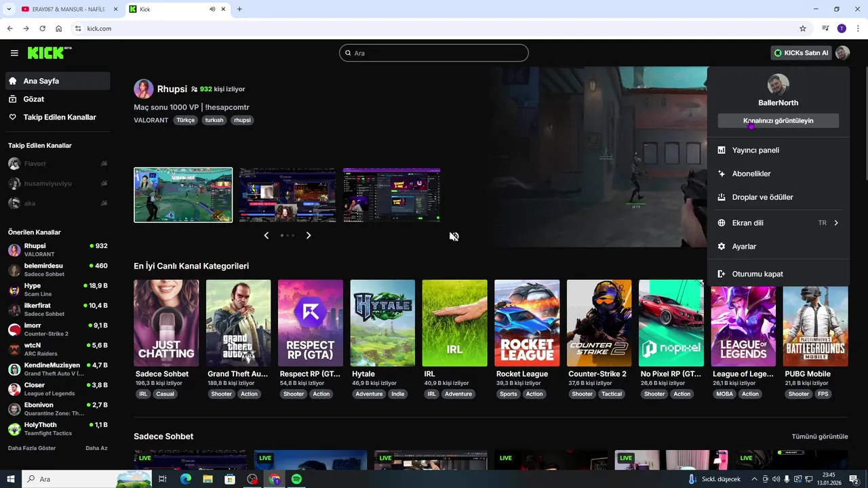
Task: Open a new browser tab
Action: [x=239, y=9]
